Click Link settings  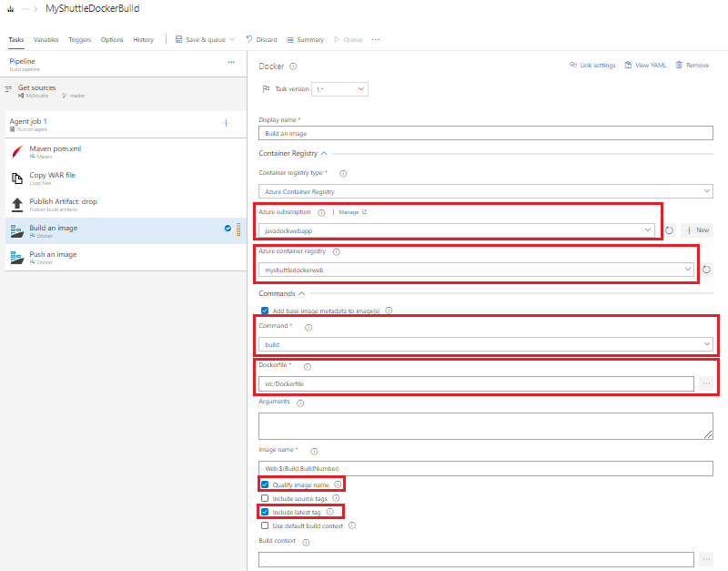[592, 65]
